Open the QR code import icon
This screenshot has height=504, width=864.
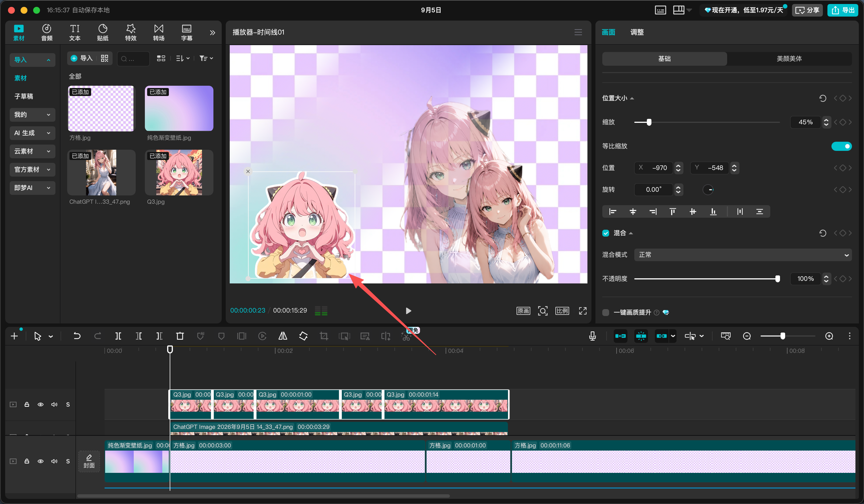point(104,58)
